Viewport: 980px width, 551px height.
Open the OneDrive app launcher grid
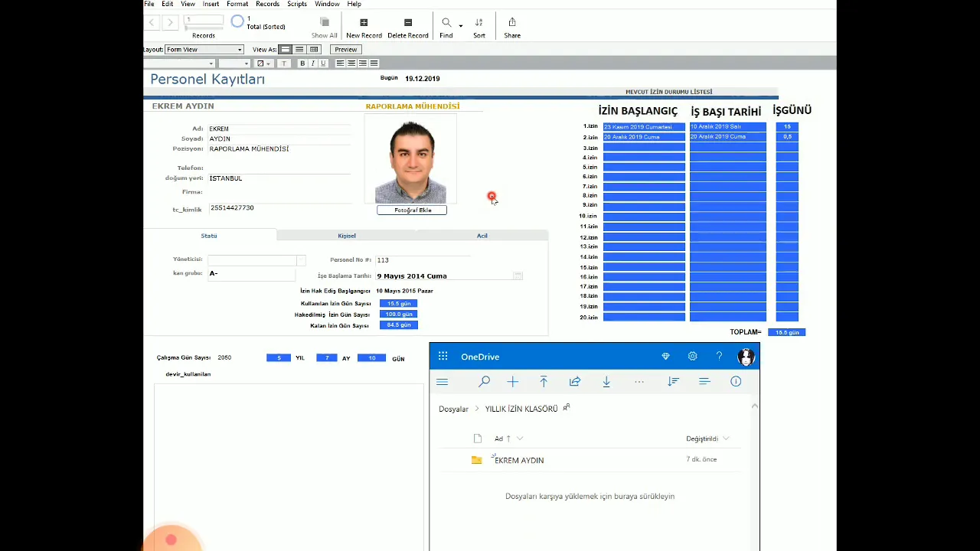[x=443, y=357]
